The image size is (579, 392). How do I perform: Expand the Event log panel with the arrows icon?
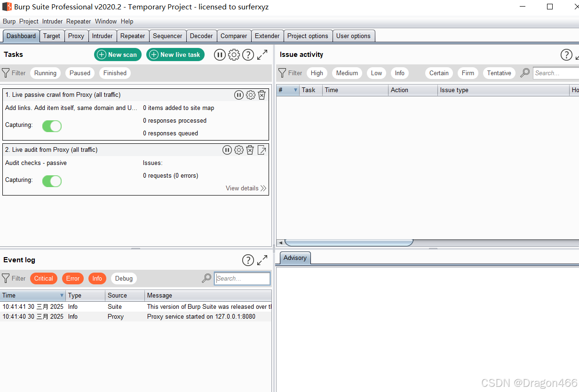tap(262, 260)
